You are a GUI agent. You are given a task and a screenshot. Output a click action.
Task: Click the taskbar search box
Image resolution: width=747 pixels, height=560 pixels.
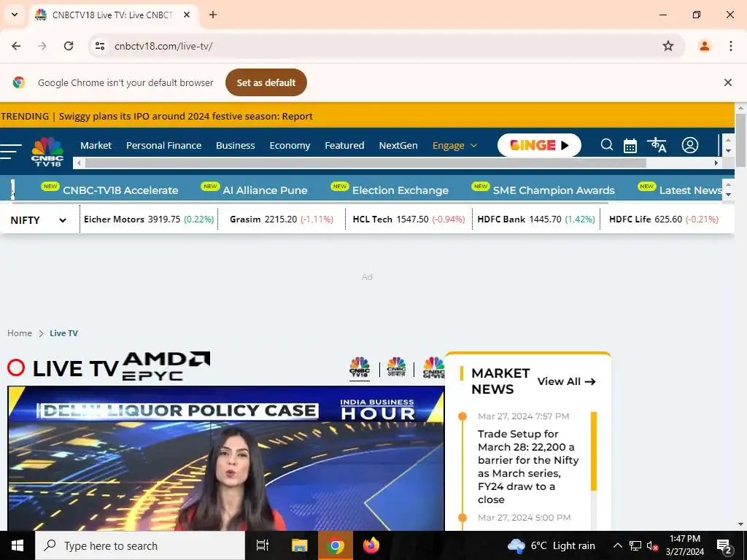point(140,545)
